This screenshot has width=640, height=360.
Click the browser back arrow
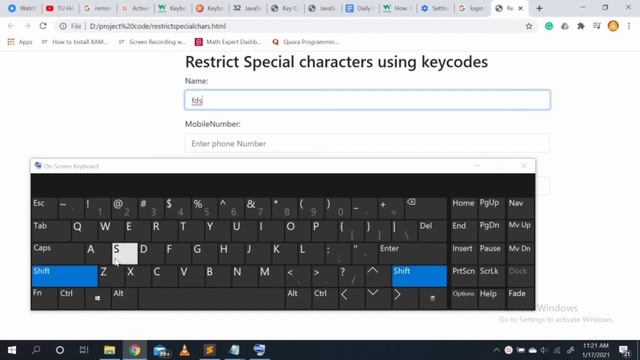click(11, 26)
